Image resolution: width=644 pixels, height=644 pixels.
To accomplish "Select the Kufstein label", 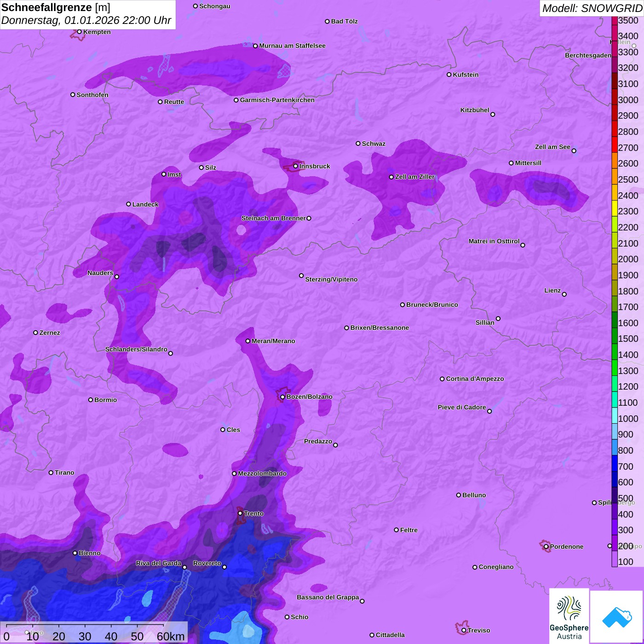I will click(466, 75).
